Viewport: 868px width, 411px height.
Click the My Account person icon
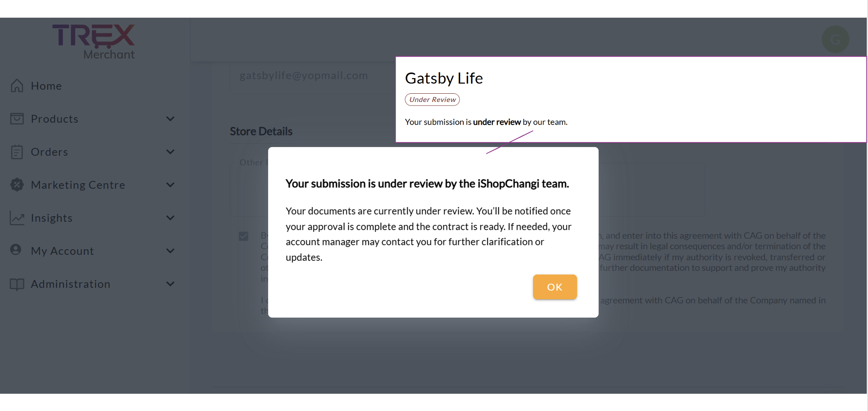pos(16,250)
